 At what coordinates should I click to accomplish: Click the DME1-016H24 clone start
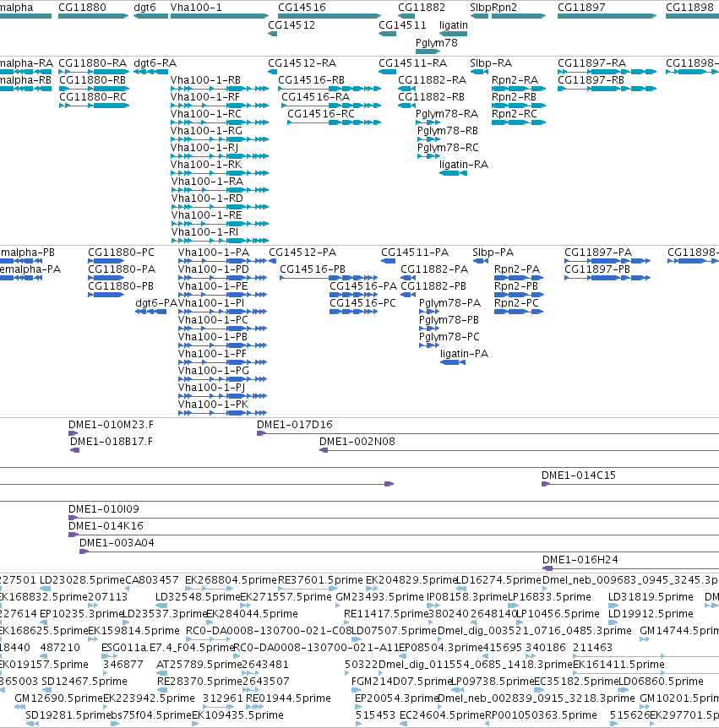[x=547, y=568]
